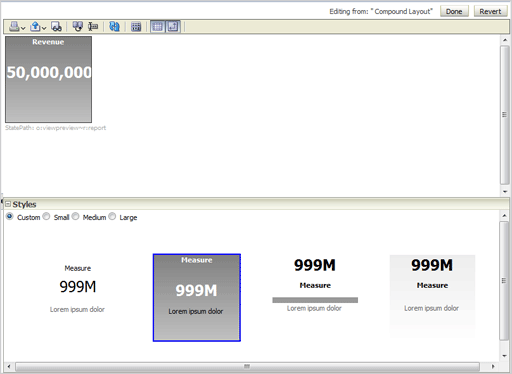Image resolution: width=512 pixels, height=374 pixels.
Task: Click the preview binoculars icon
Action: [x=56, y=27]
